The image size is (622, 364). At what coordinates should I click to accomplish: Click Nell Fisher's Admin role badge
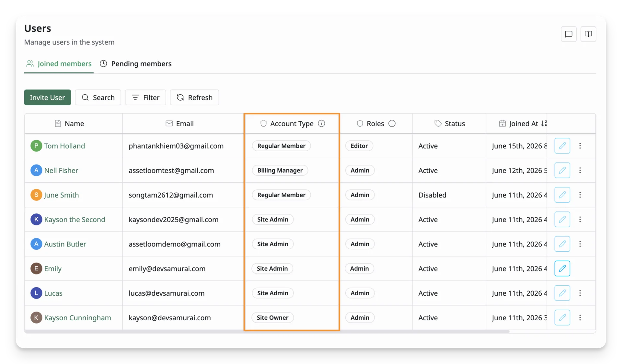pyautogui.click(x=360, y=170)
